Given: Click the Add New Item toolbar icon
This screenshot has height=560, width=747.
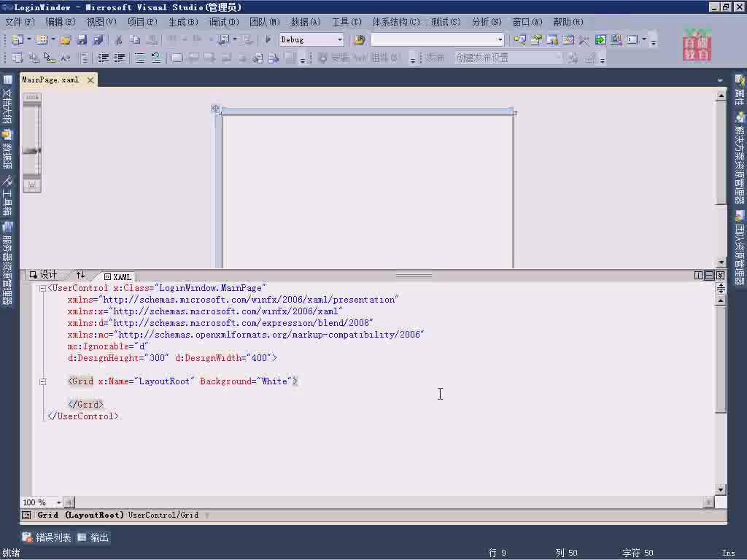Looking at the screenshot, I should (x=42, y=40).
